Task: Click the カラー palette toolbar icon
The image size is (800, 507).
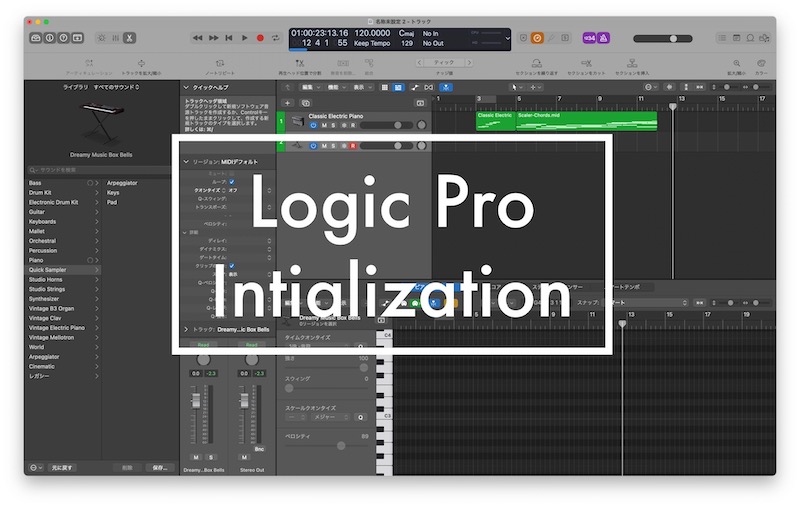Action: (x=761, y=63)
